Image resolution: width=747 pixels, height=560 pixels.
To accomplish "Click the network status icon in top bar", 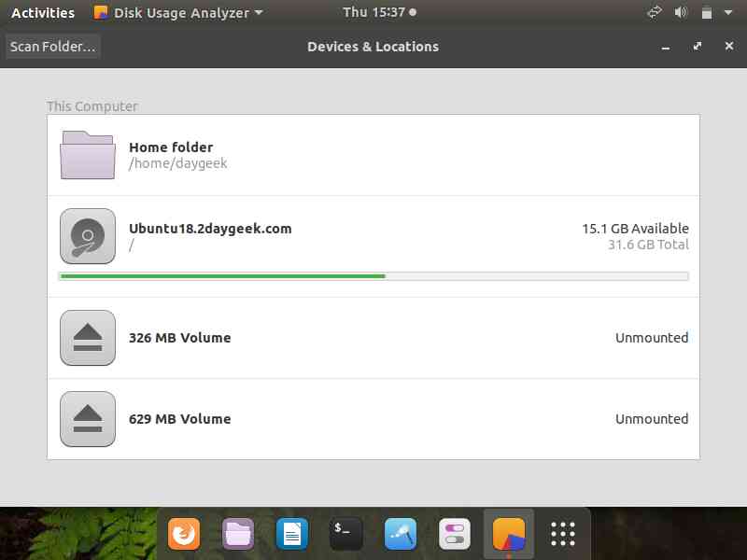I will [x=655, y=13].
